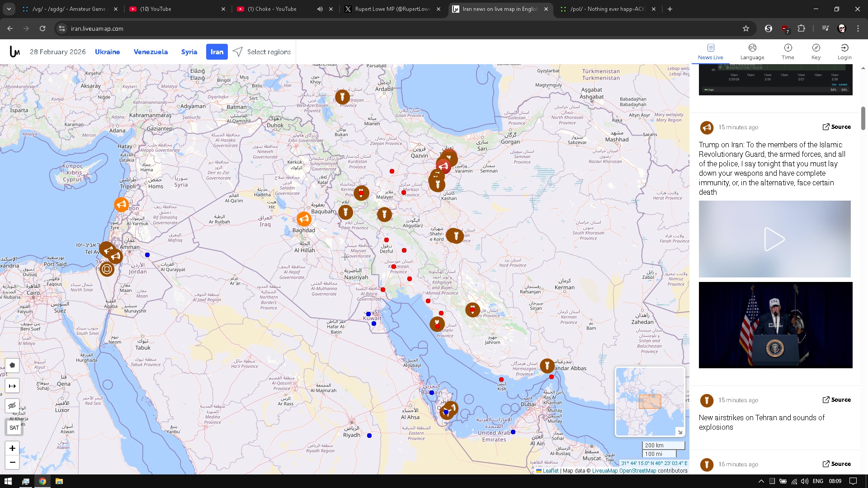Collapse the minimap with corner arrow
868x488 pixels.
click(679, 432)
